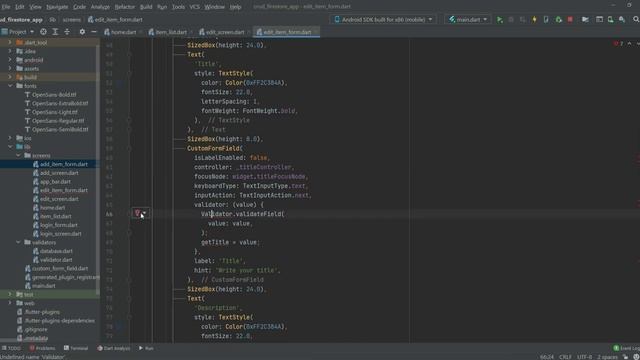Trigger Flutter hot reload lightning icon

534,20
